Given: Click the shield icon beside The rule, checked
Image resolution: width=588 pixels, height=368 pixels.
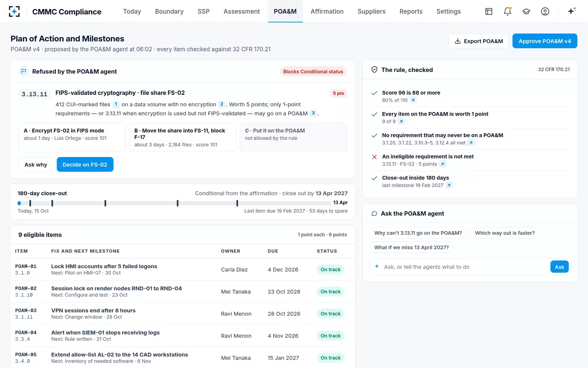Looking at the screenshot, I should pos(374,70).
